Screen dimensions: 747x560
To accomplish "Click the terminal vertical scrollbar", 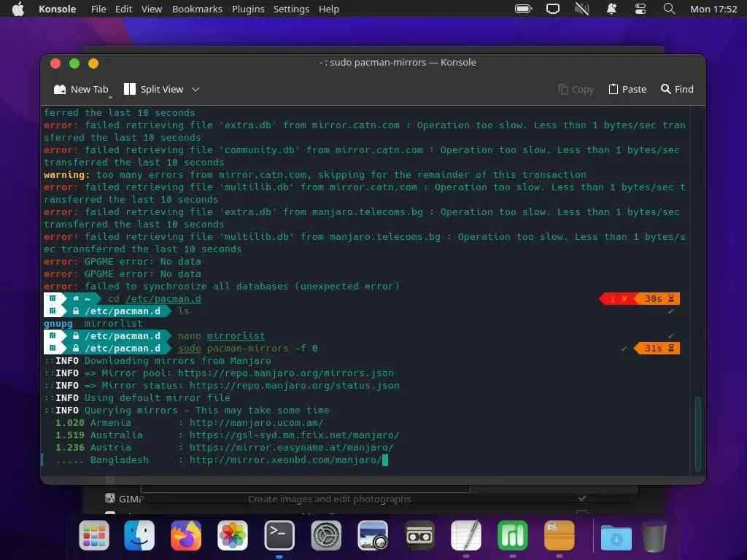I will [698, 433].
